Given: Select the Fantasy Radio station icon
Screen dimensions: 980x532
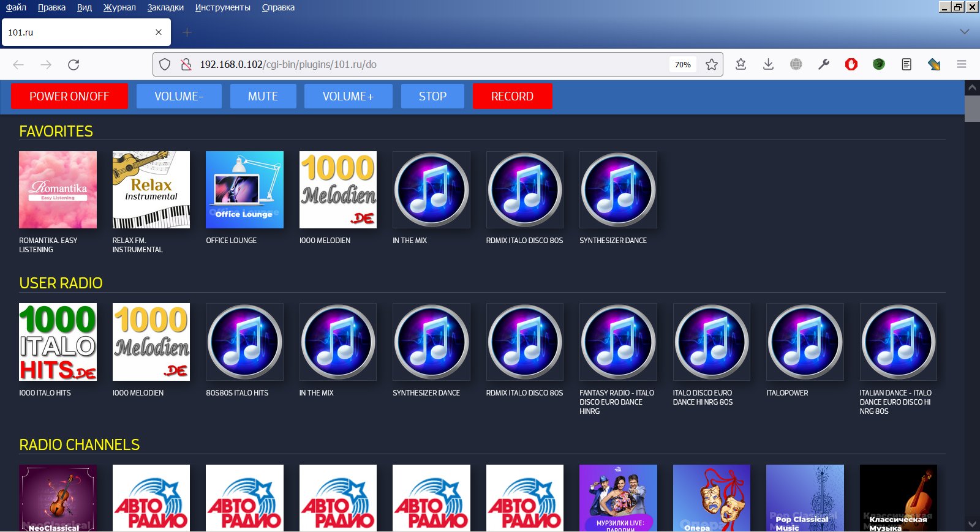Looking at the screenshot, I should tap(618, 342).
